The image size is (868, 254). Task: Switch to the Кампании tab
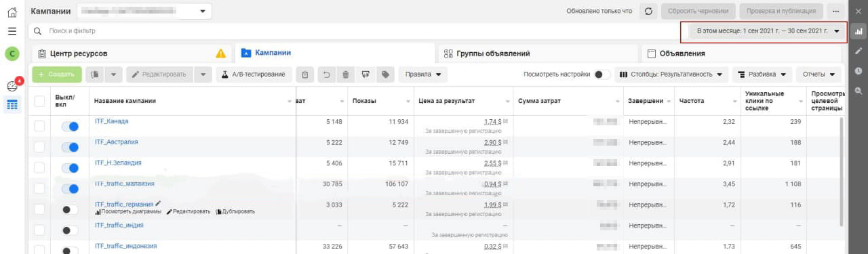[334, 53]
